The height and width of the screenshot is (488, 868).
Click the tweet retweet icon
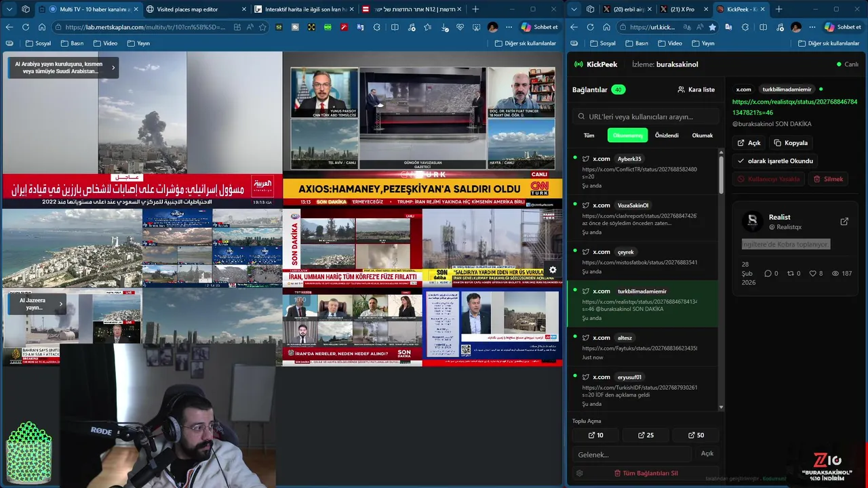(790, 273)
